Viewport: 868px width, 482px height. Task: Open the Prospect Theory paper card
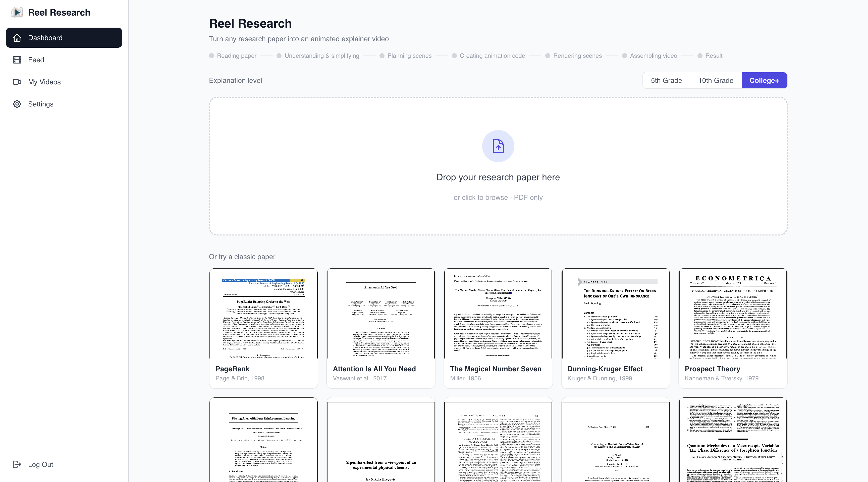click(x=733, y=328)
